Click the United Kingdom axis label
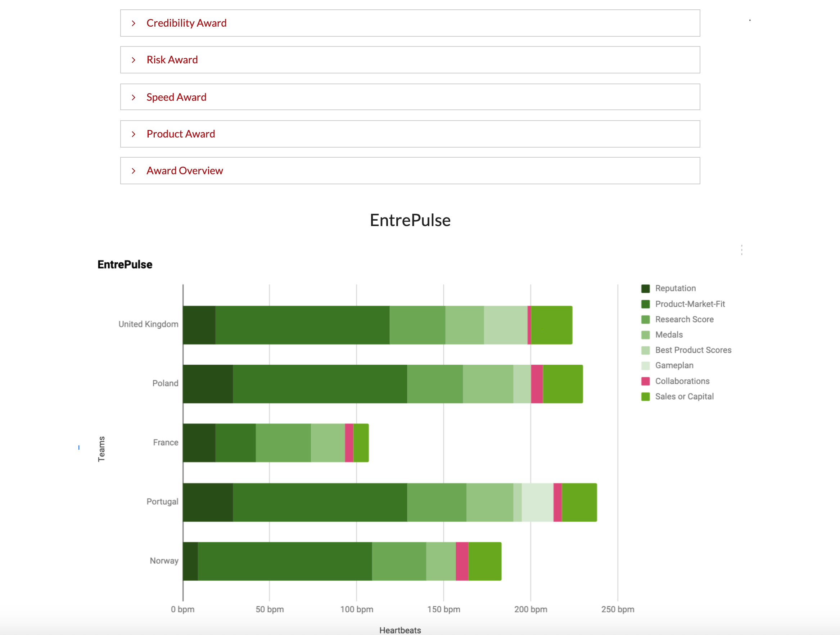 click(x=149, y=324)
